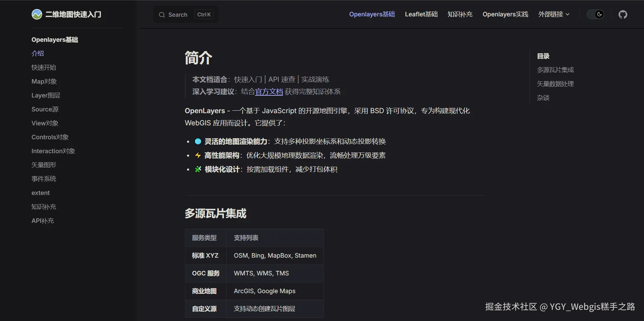644x321 pixels.
Task: Click the 'ArcGIS, Google Maps' table cell
Action: [275, 291]
